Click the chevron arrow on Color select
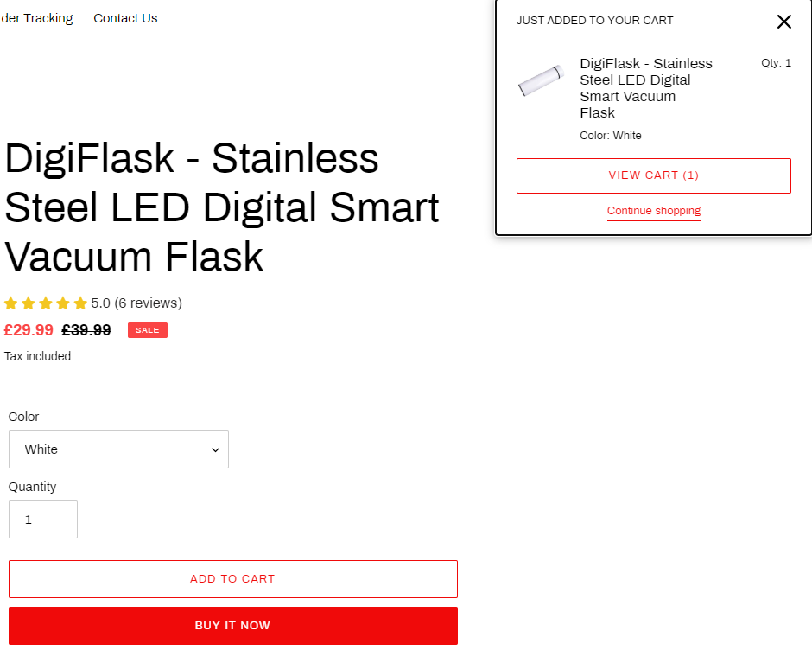Viewport: 812px width, 650px height. coord(215,450)
